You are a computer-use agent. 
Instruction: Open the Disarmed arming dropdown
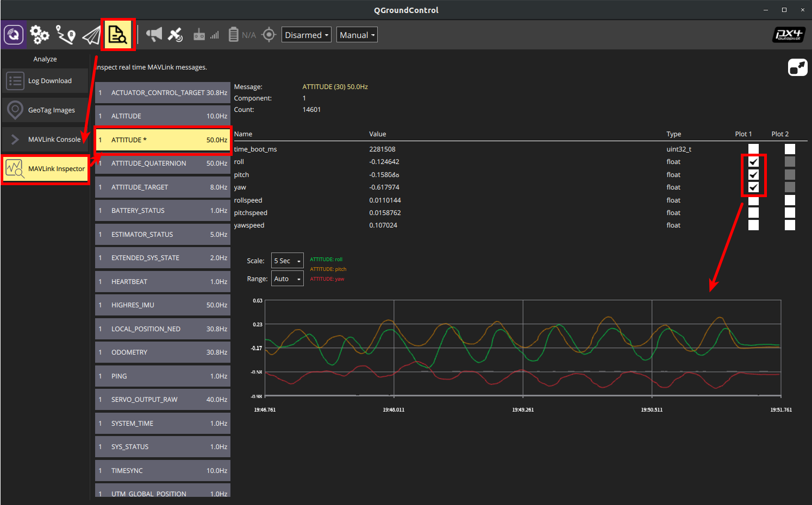tap(306, 35)
